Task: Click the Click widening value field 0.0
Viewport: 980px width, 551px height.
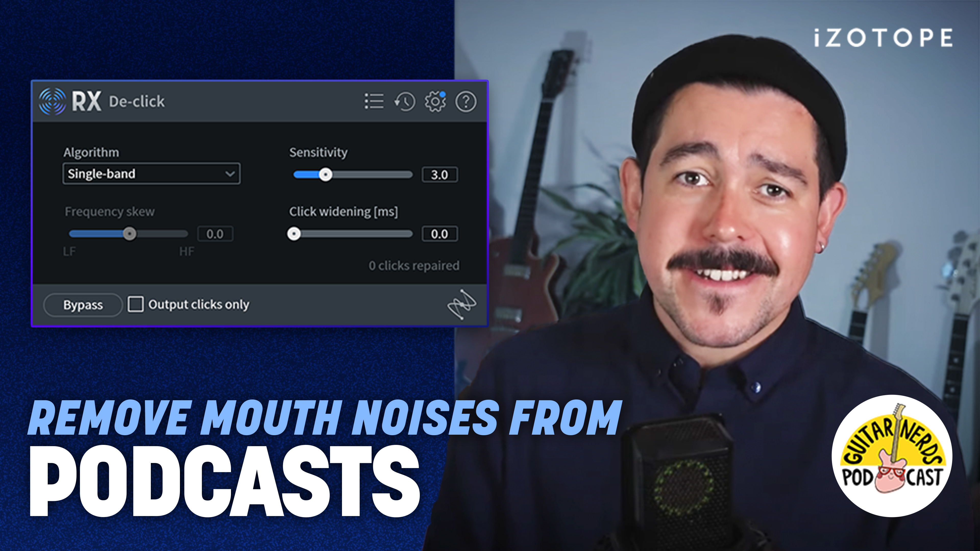Action: tap(440, 234)
